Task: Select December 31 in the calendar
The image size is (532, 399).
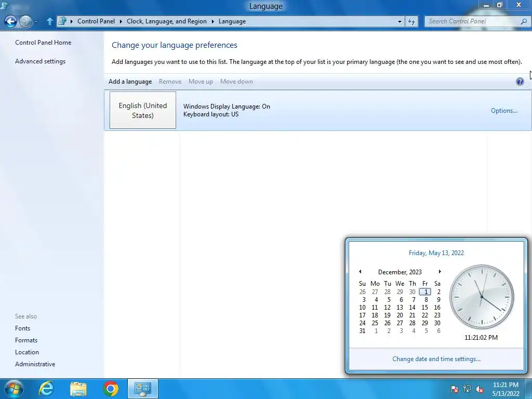Action: (362, 331)
